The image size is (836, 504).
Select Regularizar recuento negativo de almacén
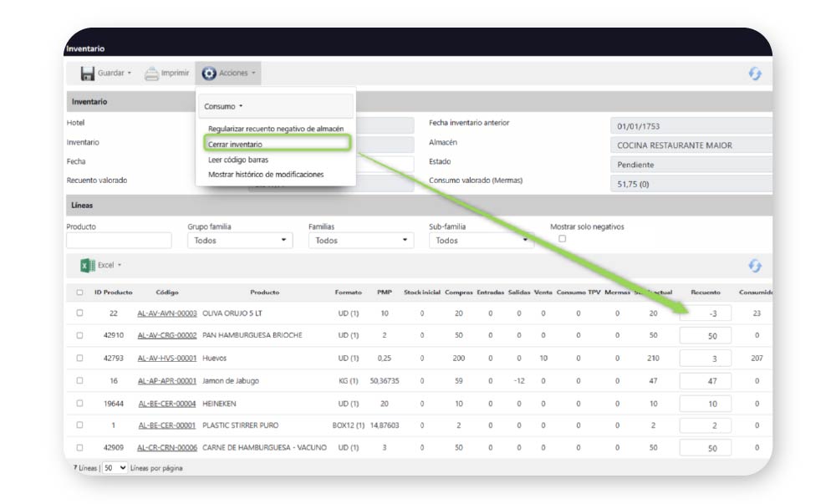click(275, 129)
